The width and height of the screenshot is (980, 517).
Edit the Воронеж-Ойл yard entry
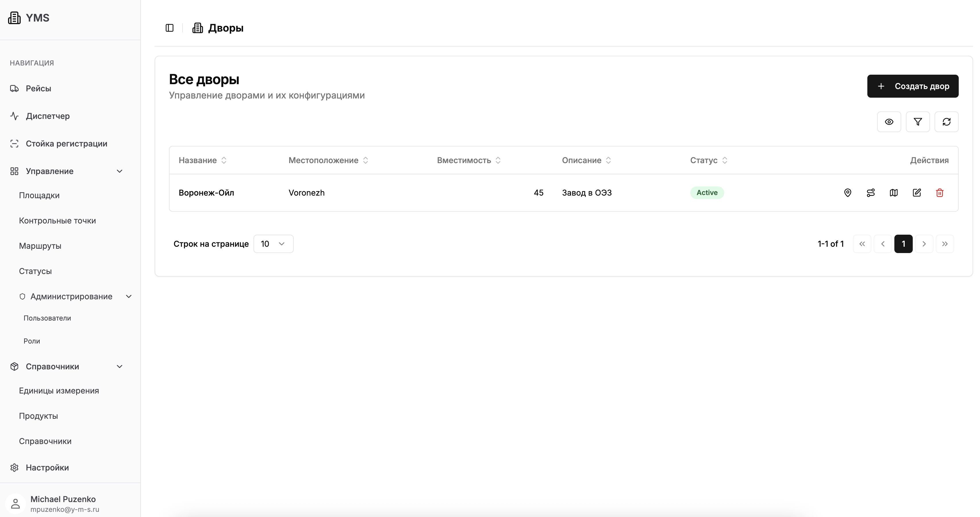click(x=917, y=193)
